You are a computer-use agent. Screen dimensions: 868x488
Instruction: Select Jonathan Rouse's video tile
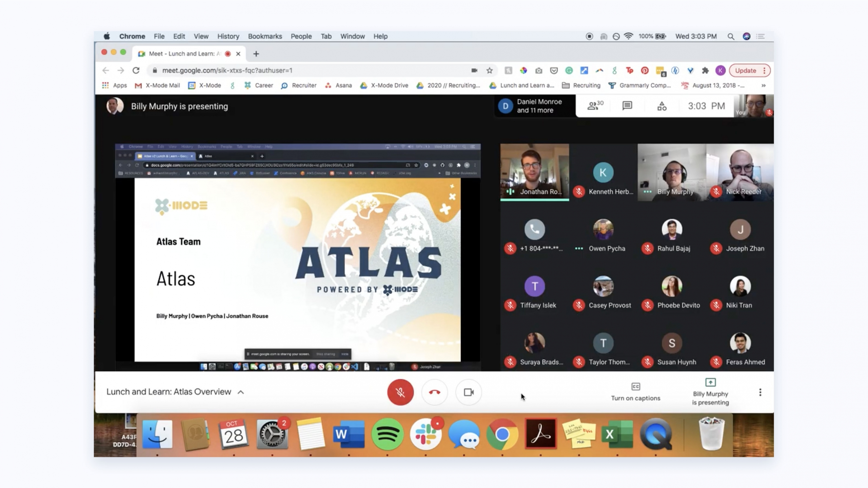click(535, 172)
